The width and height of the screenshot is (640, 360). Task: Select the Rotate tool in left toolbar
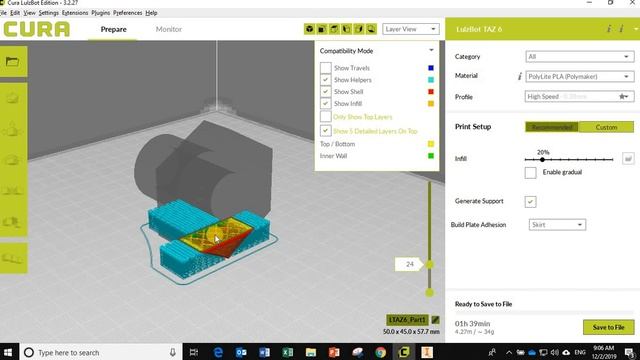tap(13, 160)
